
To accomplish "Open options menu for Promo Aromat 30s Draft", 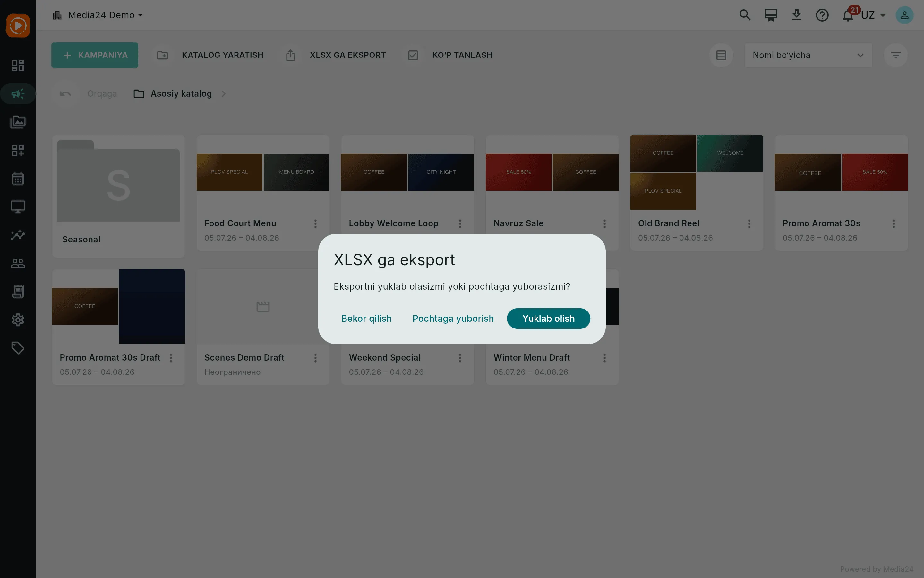I will [x=171, y=358].
